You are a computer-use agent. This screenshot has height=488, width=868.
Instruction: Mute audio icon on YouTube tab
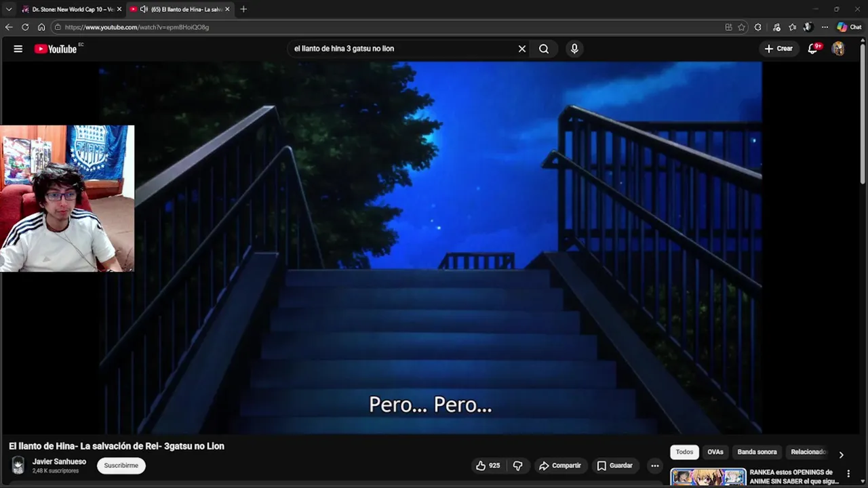(x=144, y=9)
